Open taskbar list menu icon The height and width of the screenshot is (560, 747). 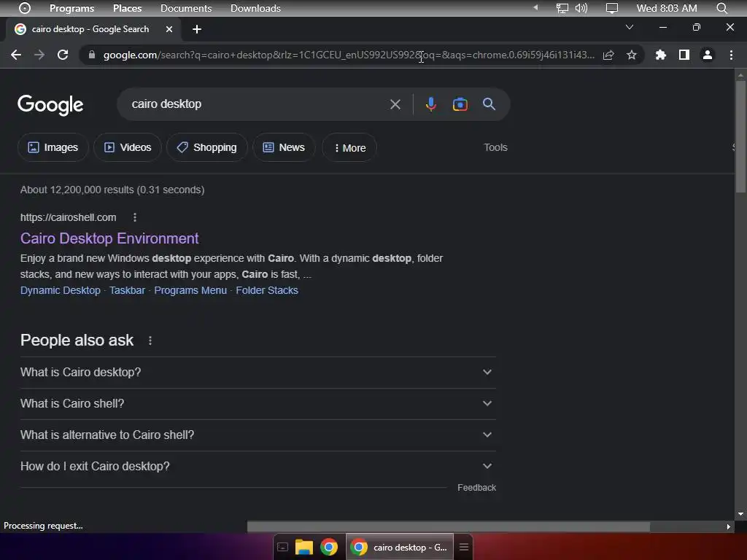click(x=463, y=547)
